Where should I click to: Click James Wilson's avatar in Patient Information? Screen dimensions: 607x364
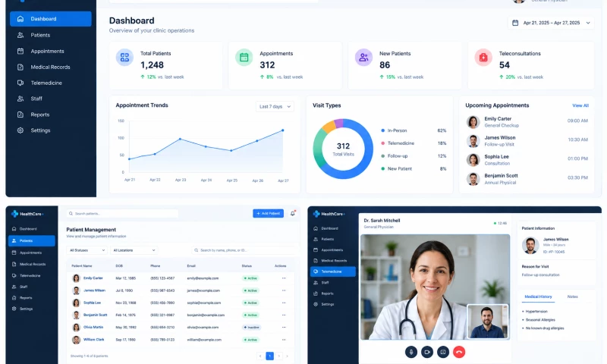tap(530, 245)
